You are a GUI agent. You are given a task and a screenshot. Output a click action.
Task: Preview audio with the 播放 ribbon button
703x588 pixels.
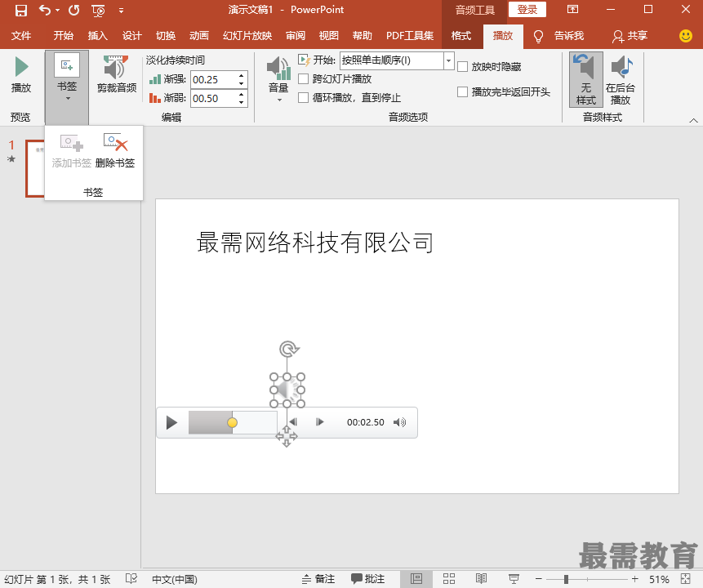pos(21,75)
